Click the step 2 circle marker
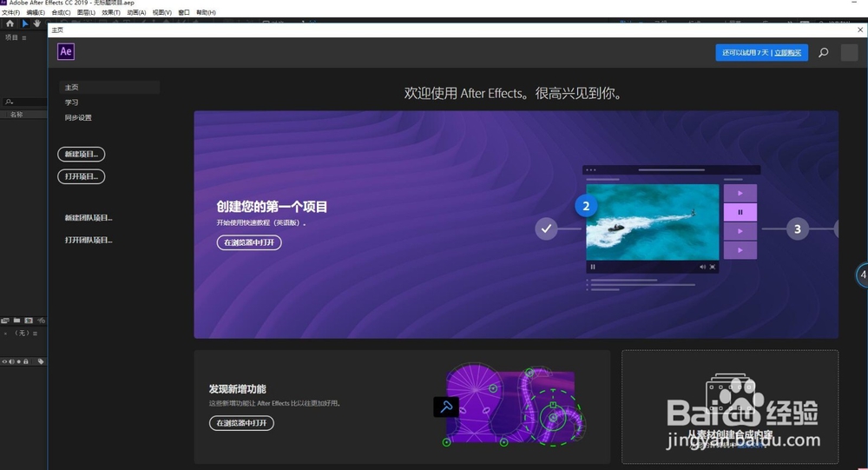The width and height of the screenshot is (868, 470). tap(586, 206)
